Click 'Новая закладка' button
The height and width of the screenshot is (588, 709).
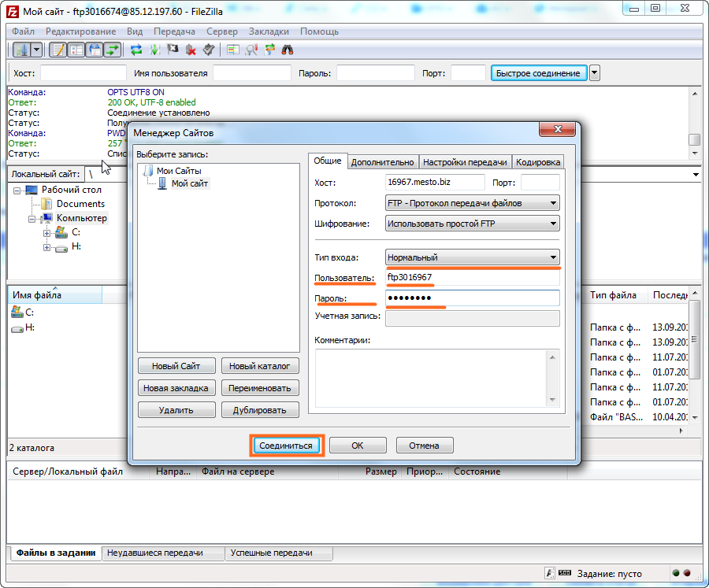point(176,388)
